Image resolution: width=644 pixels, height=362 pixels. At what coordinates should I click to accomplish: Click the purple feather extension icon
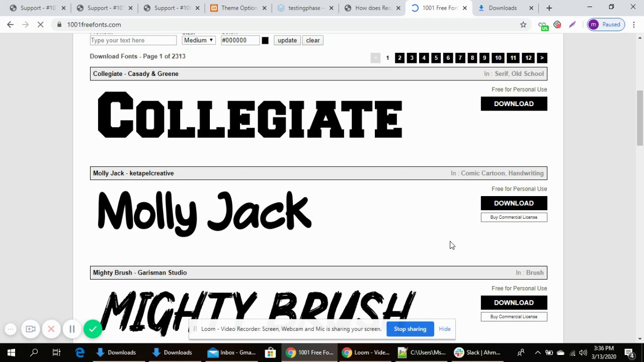[573, 25]
